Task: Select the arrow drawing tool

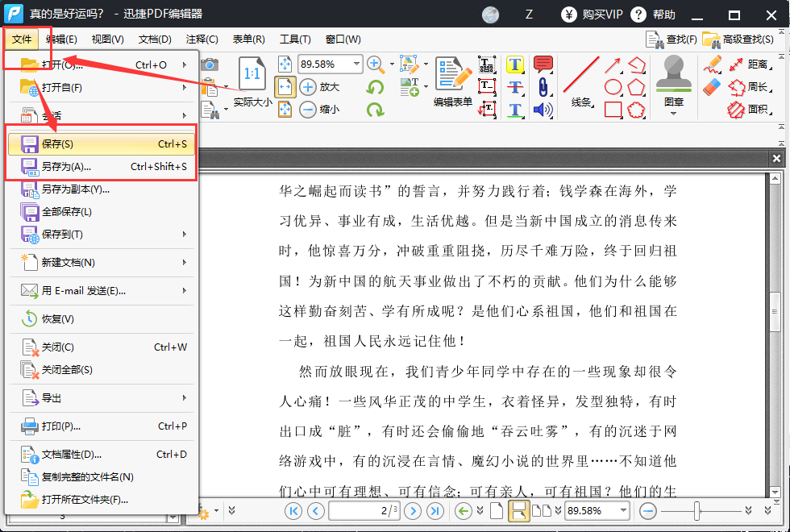Action: 613,65
